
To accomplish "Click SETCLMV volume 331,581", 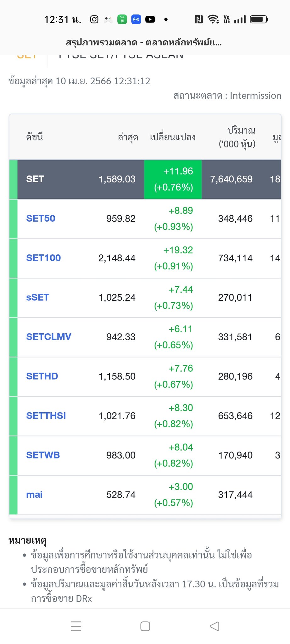I will coord(235,337).
